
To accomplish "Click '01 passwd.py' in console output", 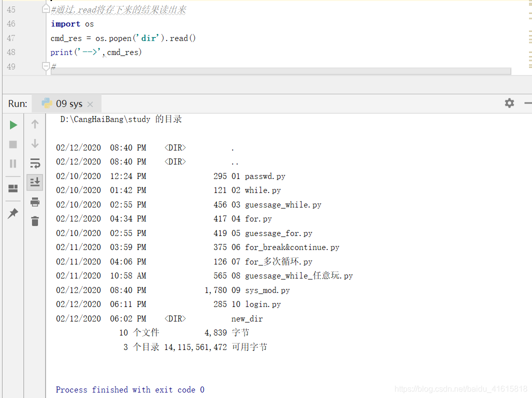I will pyautogui.click(x=258, y=176).
